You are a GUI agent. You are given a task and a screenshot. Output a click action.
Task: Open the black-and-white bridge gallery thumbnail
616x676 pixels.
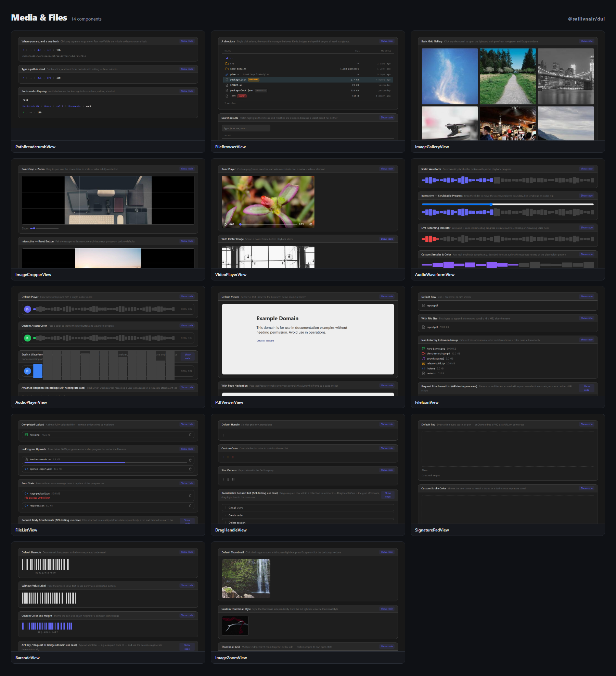pyautogui.click(x=566, y=76)
